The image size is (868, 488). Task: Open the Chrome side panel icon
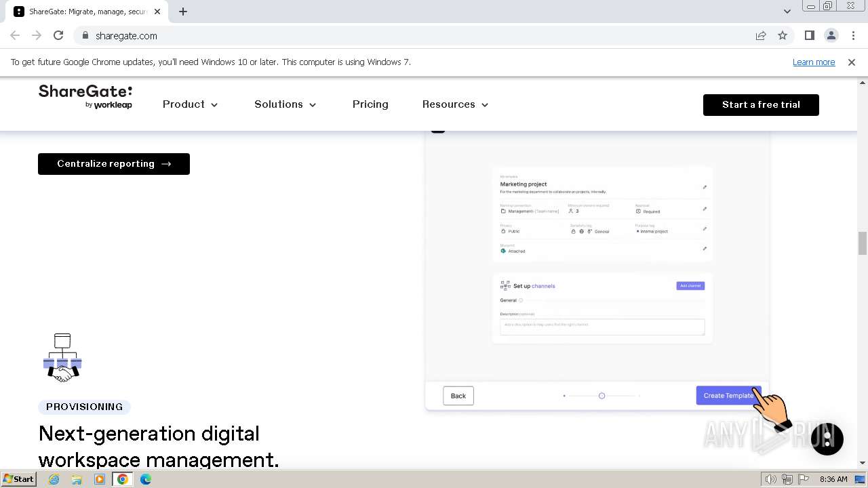(810, 35)
